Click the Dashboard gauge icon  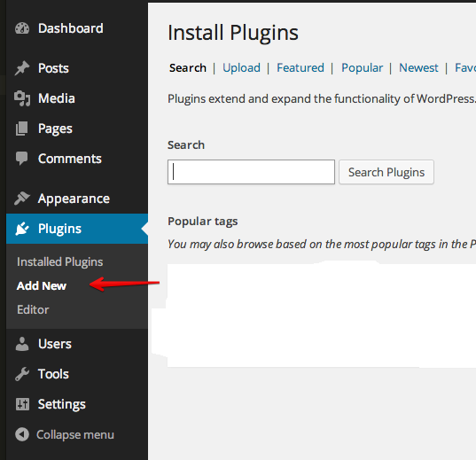pos(22,28)
